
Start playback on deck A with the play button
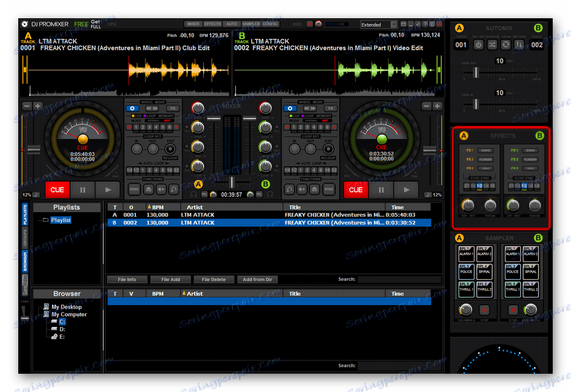(x=108, y=189)
